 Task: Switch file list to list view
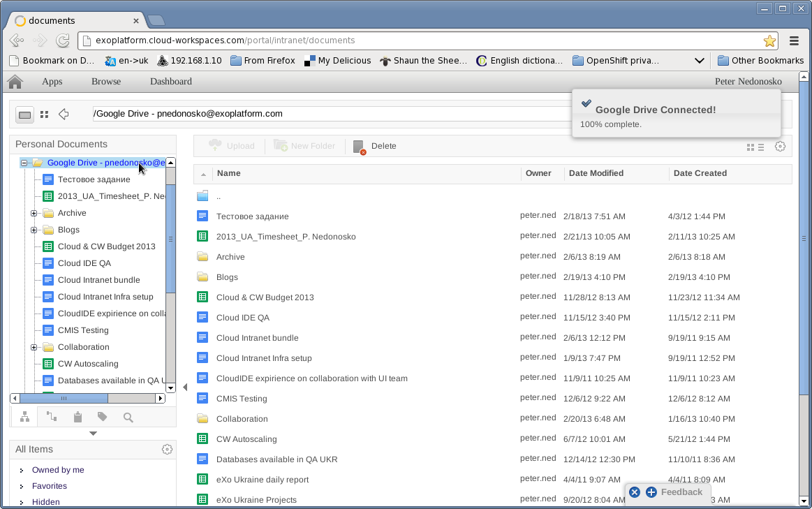pos(761,147)
